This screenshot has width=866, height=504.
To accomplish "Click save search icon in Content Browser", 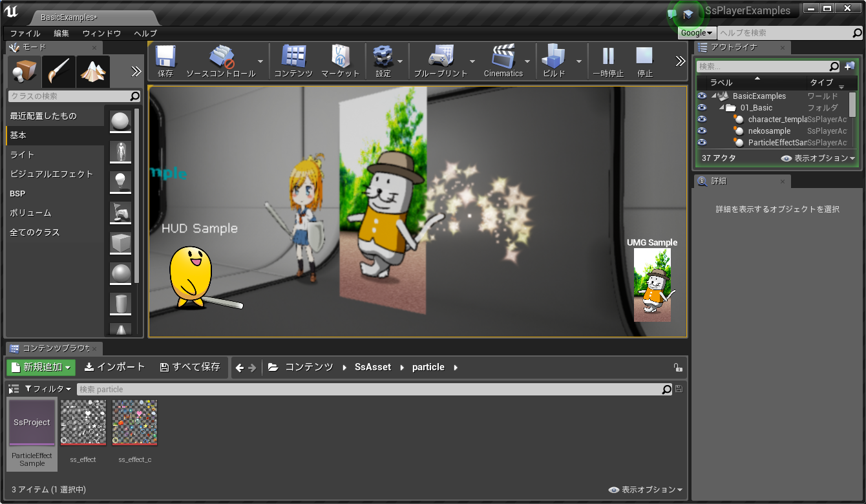I will [678, 389].
